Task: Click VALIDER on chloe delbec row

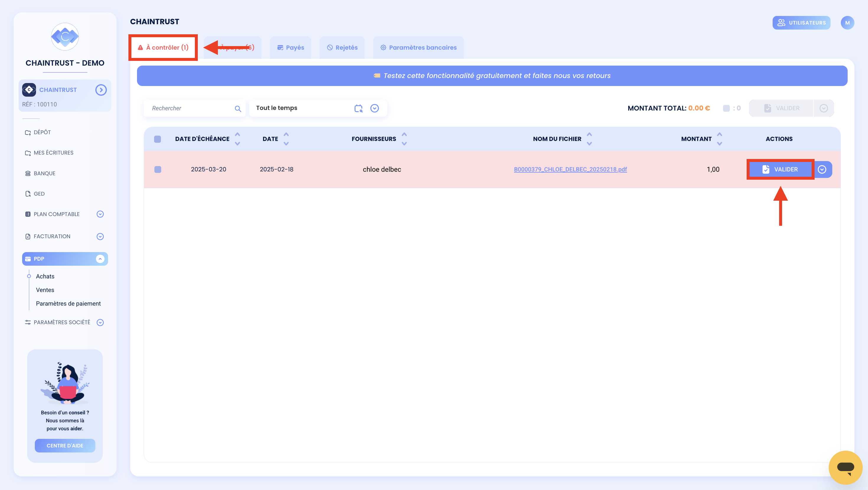Action: 780,169
